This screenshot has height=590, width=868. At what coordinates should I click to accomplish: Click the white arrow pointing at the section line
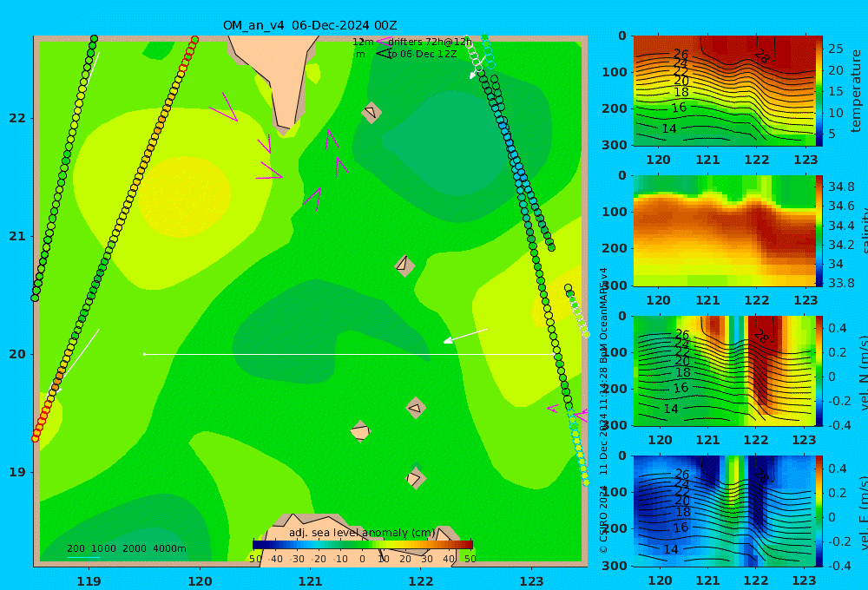[x=465, y=336]
